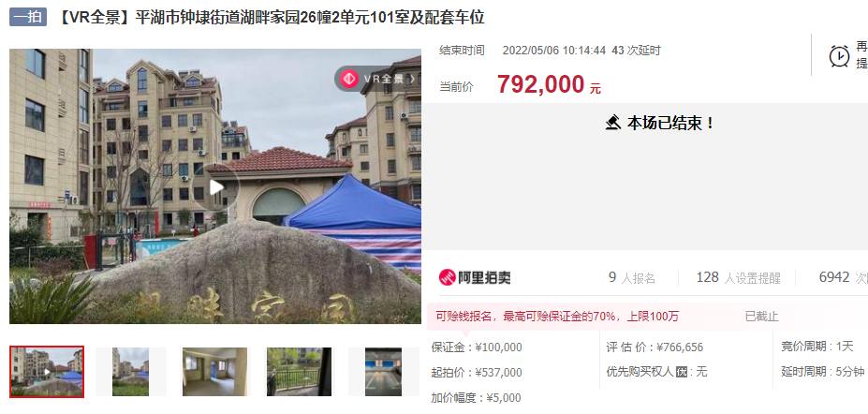Click the 43 次延时 delay count
868x414 pixels.
point(636,51)
